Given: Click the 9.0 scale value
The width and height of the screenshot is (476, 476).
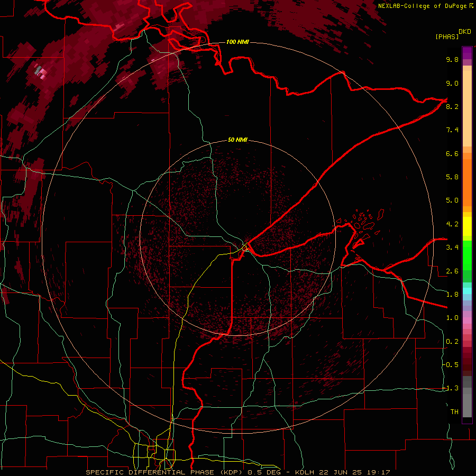Looking at the screenshot, I should (x=452, y=83).
